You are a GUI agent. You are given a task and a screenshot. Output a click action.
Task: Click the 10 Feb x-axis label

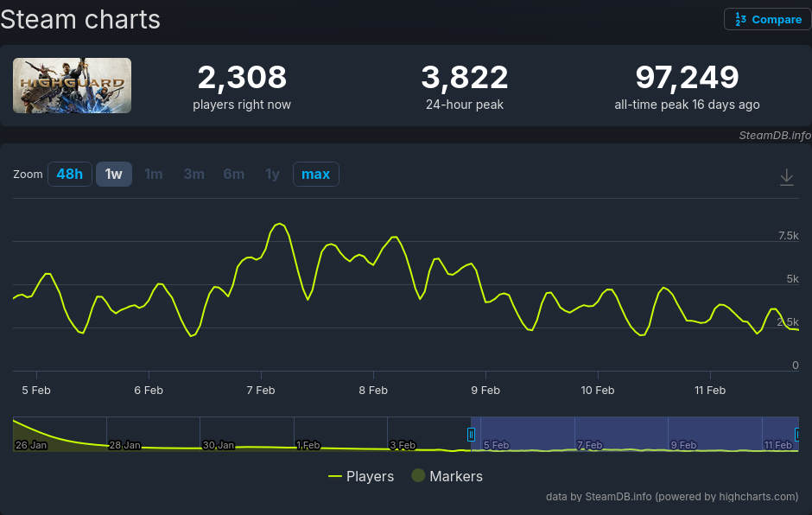click(598, 390)
